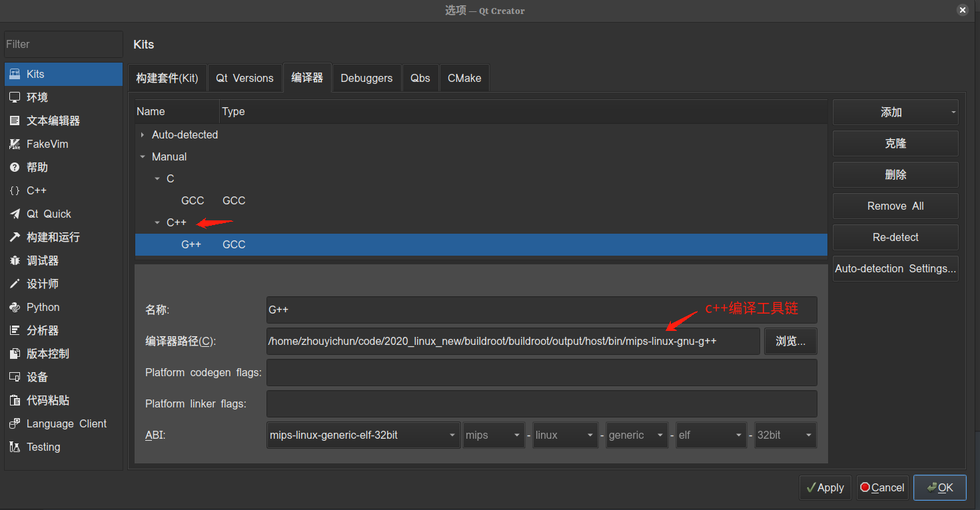Collapse the Manual compilers group
The image size is (980, 510).
coord(143,157)
